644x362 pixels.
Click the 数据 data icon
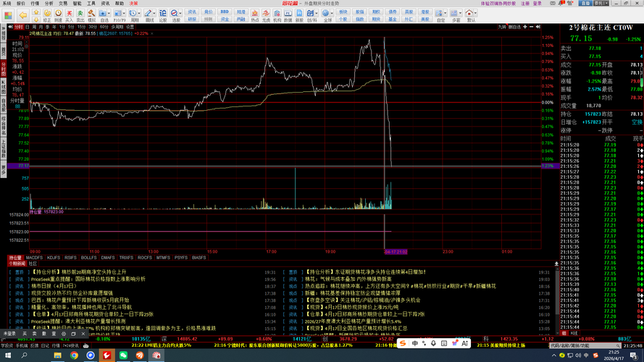coord(288,13)
